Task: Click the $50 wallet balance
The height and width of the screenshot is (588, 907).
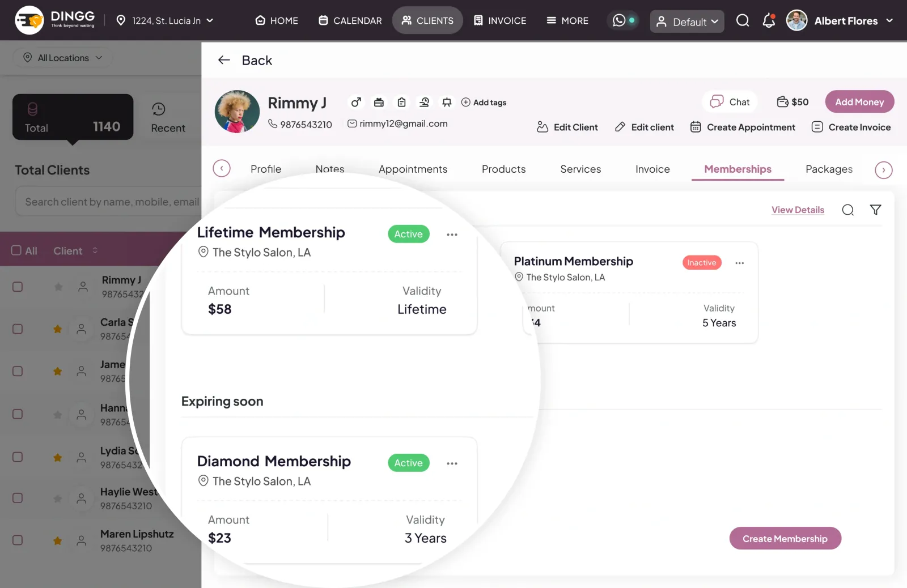Action: (x=792, y=102)
